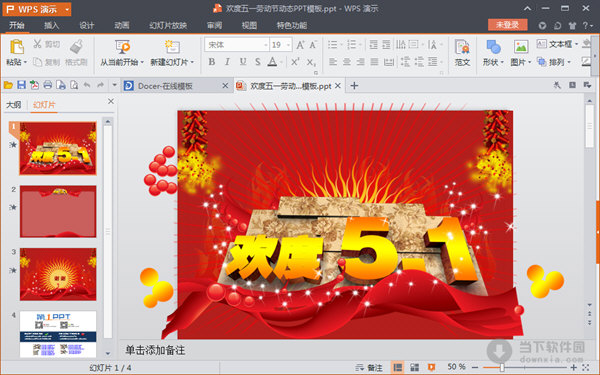Click the zoom slider handle
The image size is (600, 375).
(501, 368)
